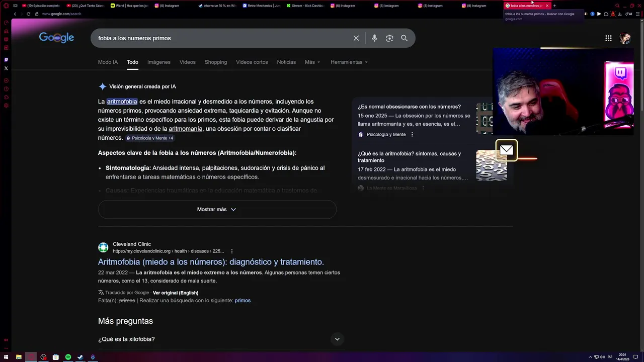Open tab search magnifier in title bar

click(617, 6)
